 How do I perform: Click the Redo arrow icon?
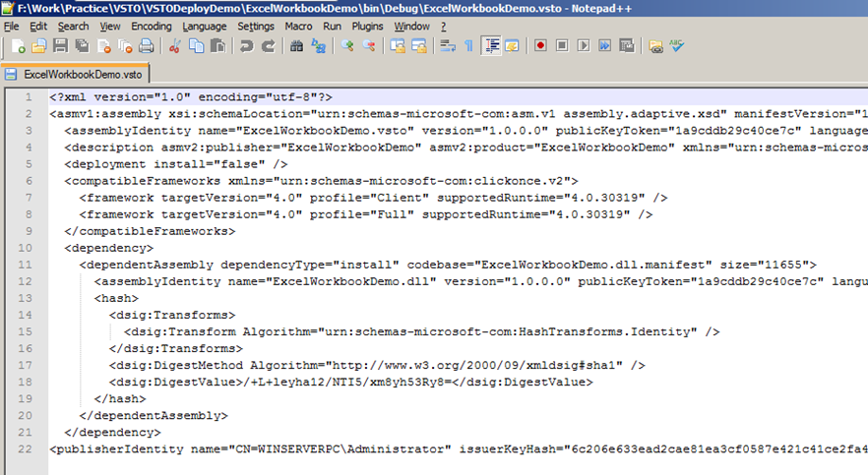point(269,46)
